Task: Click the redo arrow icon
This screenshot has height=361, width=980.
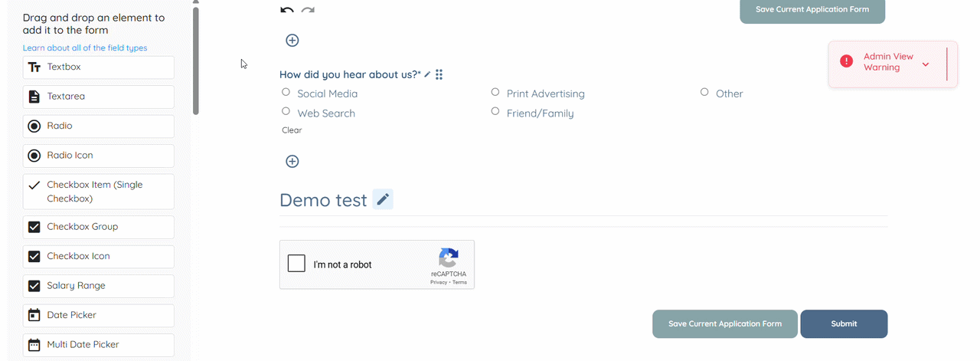Action: [x=308, y=10]
